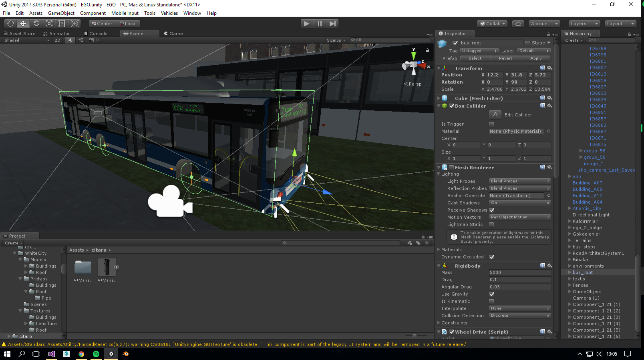Expand bus_stops in Hierarchy
Image resolution: width=644 pixels, height=360 pixels.
[x=570, y=247]
